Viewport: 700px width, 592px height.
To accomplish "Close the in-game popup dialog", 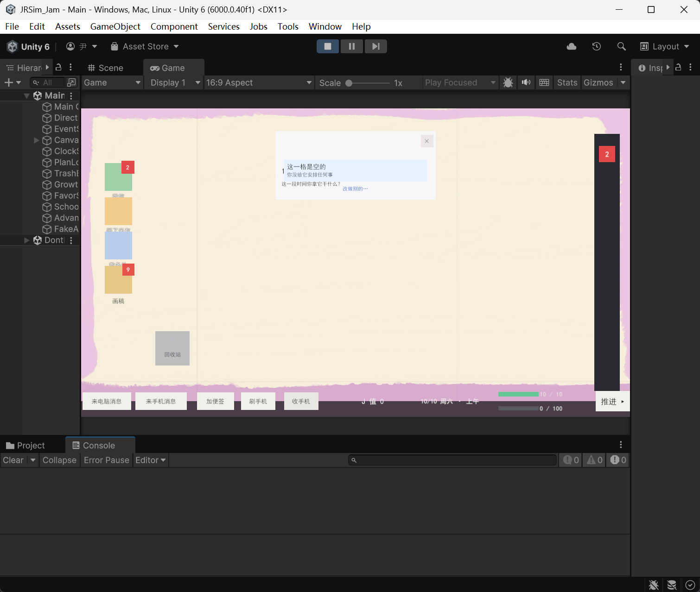I will (427, 141).
